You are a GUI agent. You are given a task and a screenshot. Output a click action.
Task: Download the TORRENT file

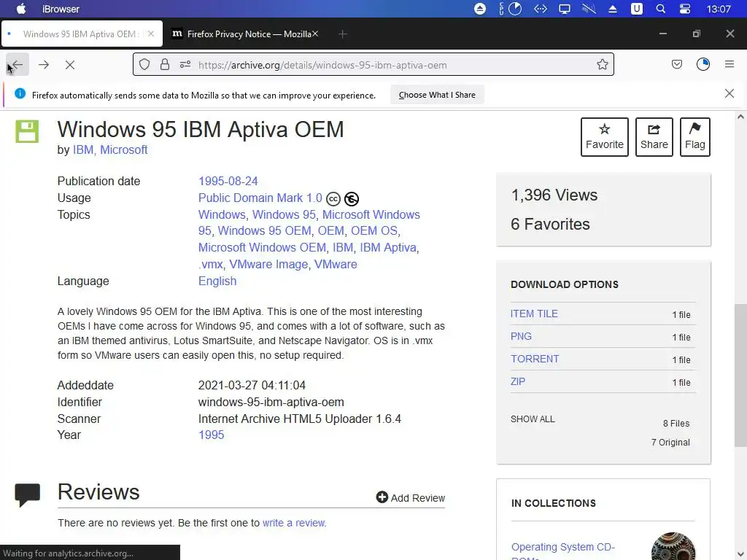click(535, 359)
